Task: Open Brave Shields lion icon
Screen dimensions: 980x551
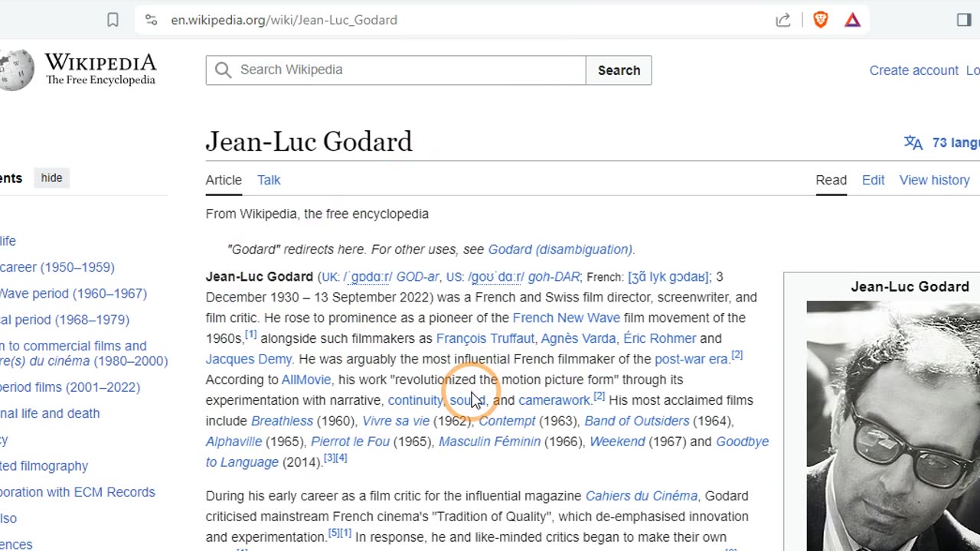Action: [820, 20]
